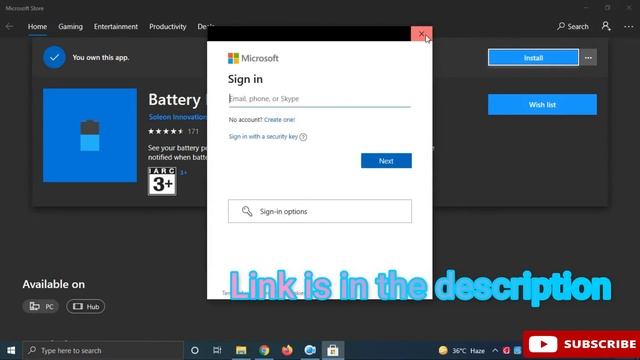Go back with the Store back arrow
Viewport: 640px width, 360px height.
pyautogui.click(x=9, y=27)
